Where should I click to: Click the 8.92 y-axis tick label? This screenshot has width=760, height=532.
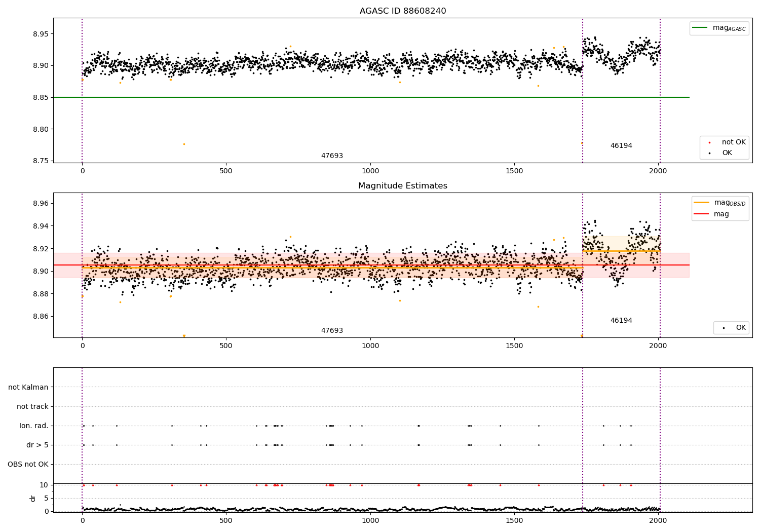click(x=41, y=249)
